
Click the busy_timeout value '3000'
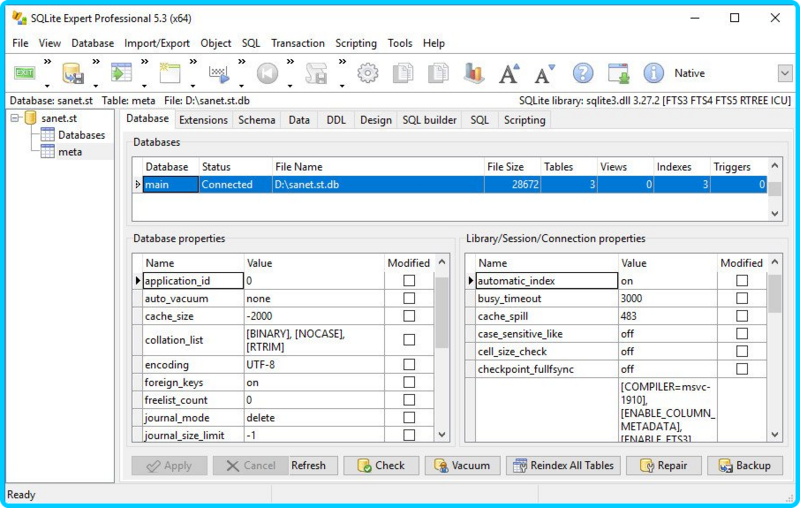667,298
